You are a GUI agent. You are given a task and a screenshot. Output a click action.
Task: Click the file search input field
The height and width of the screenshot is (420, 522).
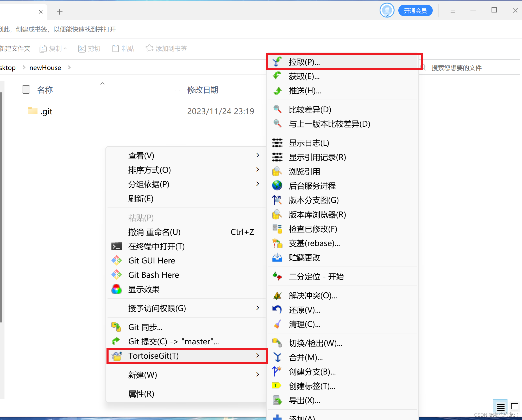[x=471, y=68]
